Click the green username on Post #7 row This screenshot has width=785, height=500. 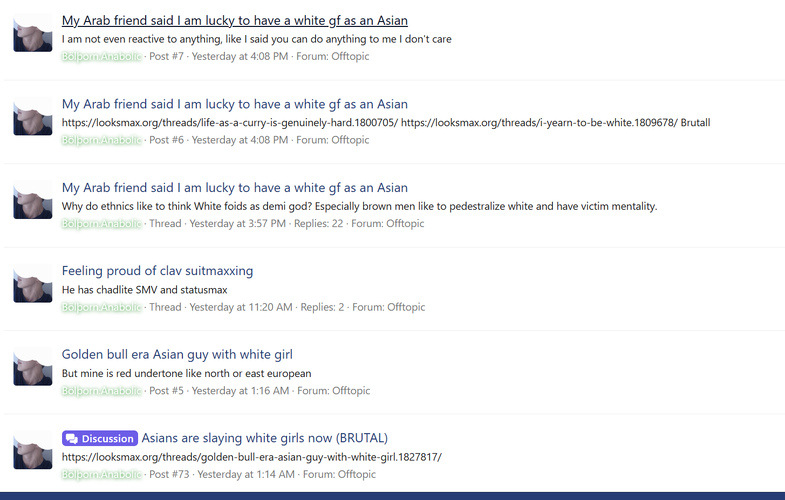tap(102, 57)
